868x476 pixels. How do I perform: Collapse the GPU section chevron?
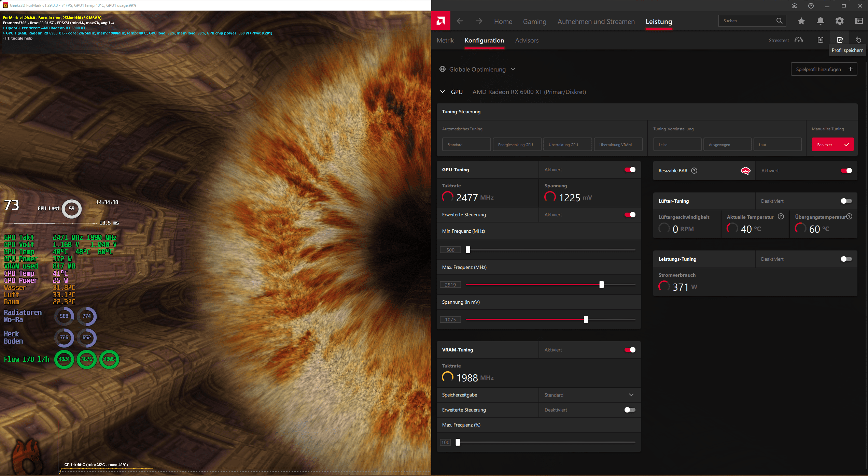(x=443, y=92)
